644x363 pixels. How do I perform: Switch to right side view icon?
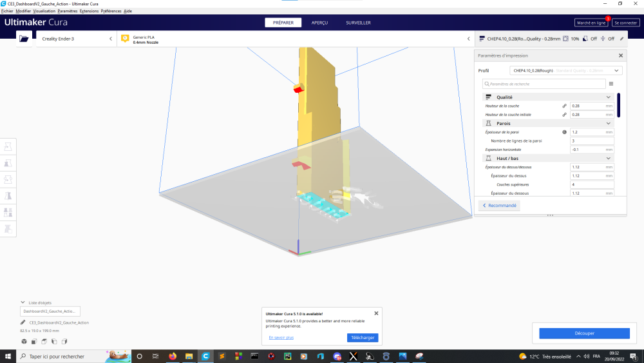click(x=64, y=341)
